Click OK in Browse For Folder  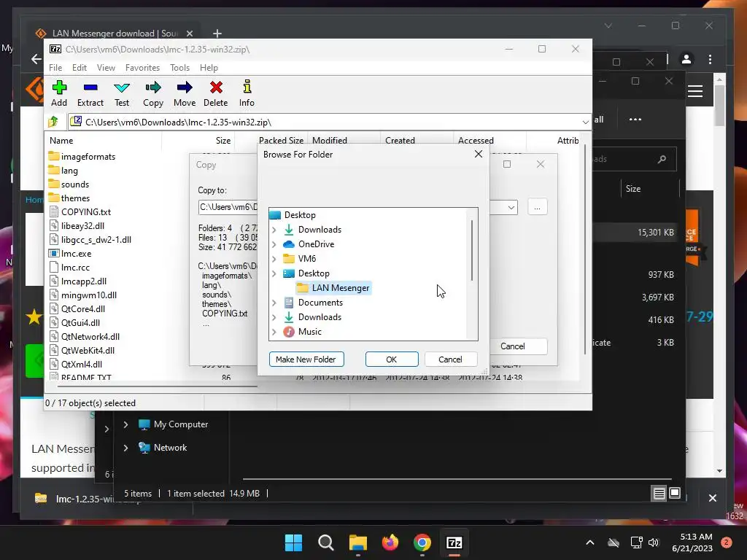coord(392,359)
